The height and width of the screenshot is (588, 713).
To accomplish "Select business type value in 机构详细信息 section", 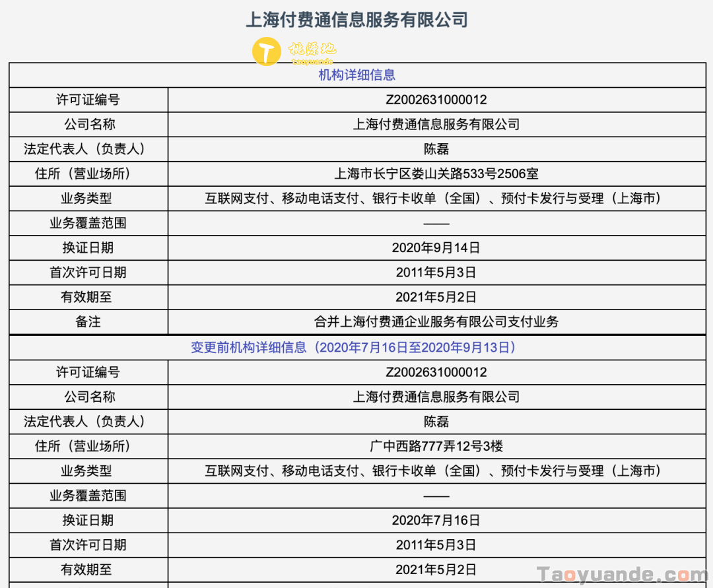I will [433, 199].
